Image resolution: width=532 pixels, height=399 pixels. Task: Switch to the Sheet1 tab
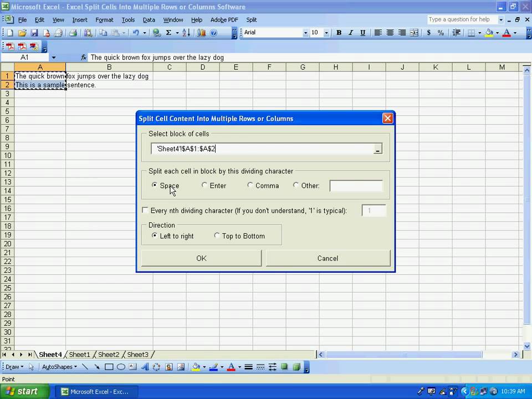[x=79, y=355]
